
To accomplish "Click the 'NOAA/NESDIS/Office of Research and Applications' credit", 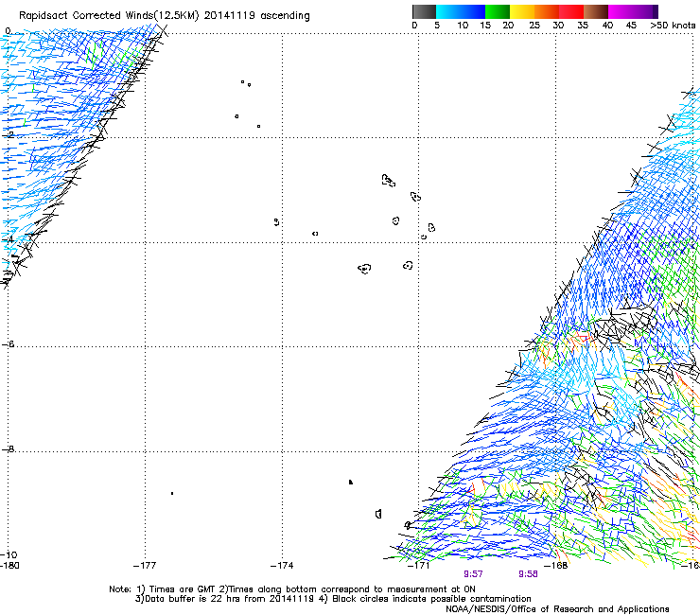I will (557, 609).
